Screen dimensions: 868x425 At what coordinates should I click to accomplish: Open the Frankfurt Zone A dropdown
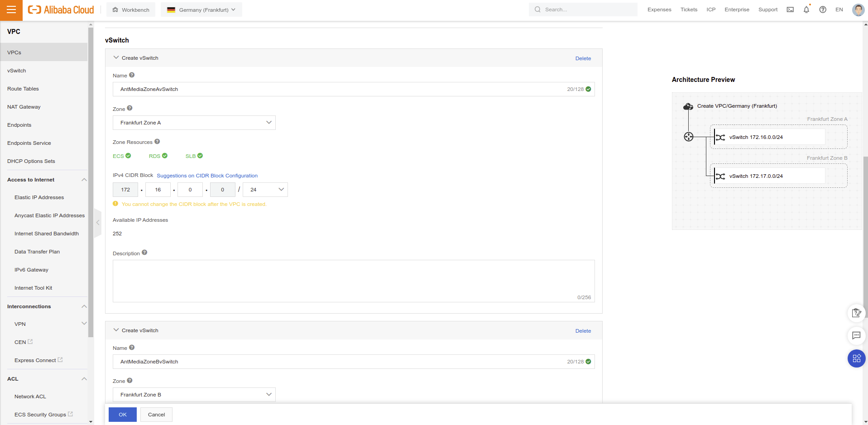click(x=194, y=123)
